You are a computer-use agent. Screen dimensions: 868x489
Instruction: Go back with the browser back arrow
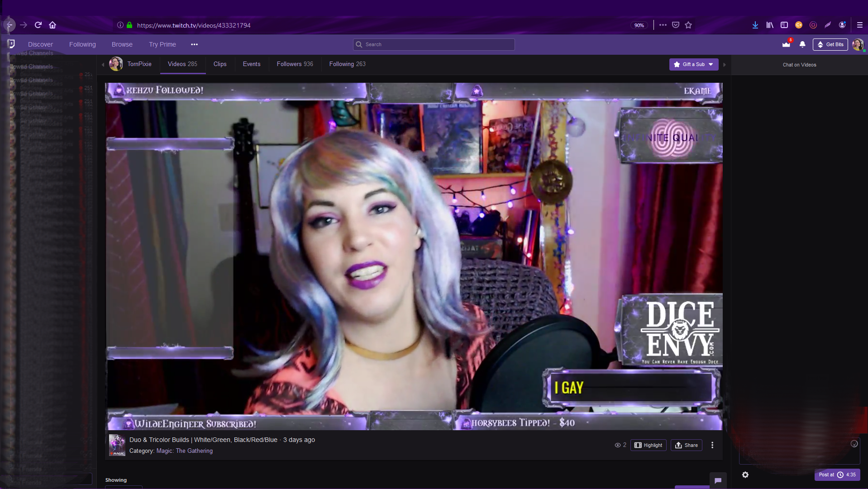pos(10,25)
